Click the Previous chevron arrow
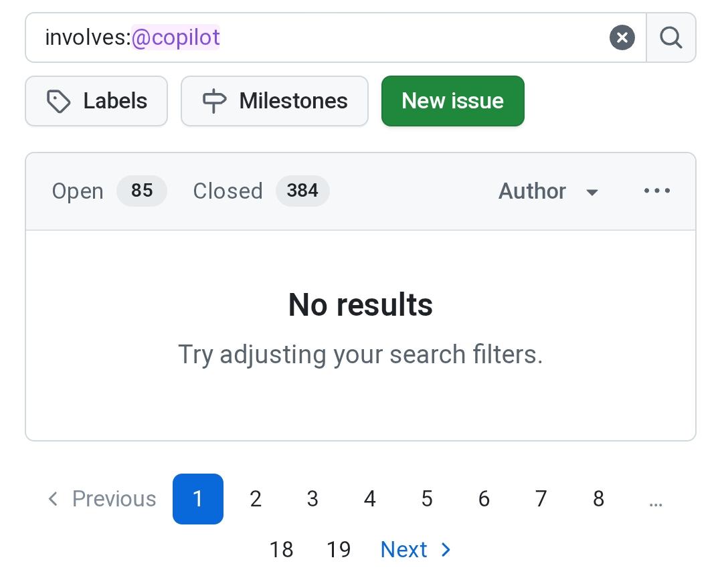722x588 pixels. (53, 498)
